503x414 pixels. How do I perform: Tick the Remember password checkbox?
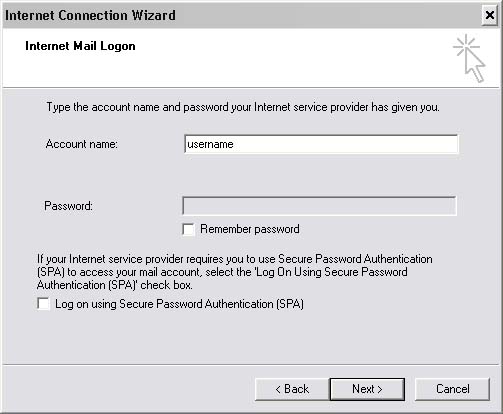[188, 229]
